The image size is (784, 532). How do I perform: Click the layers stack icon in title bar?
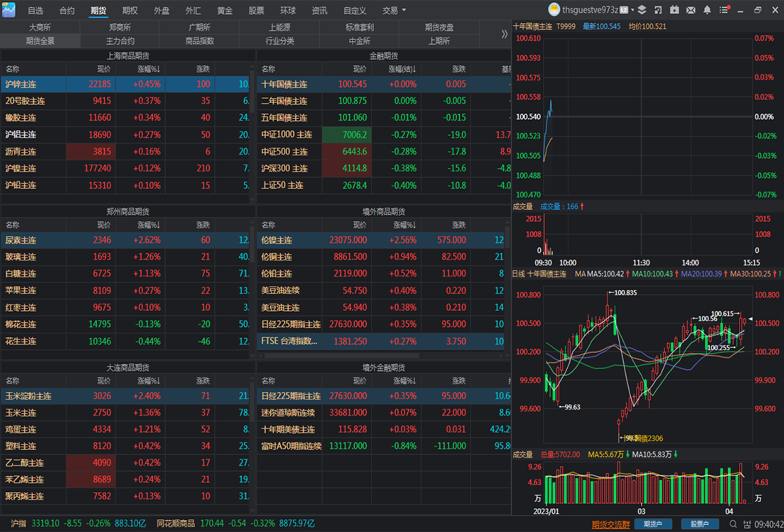click(643, 10)
